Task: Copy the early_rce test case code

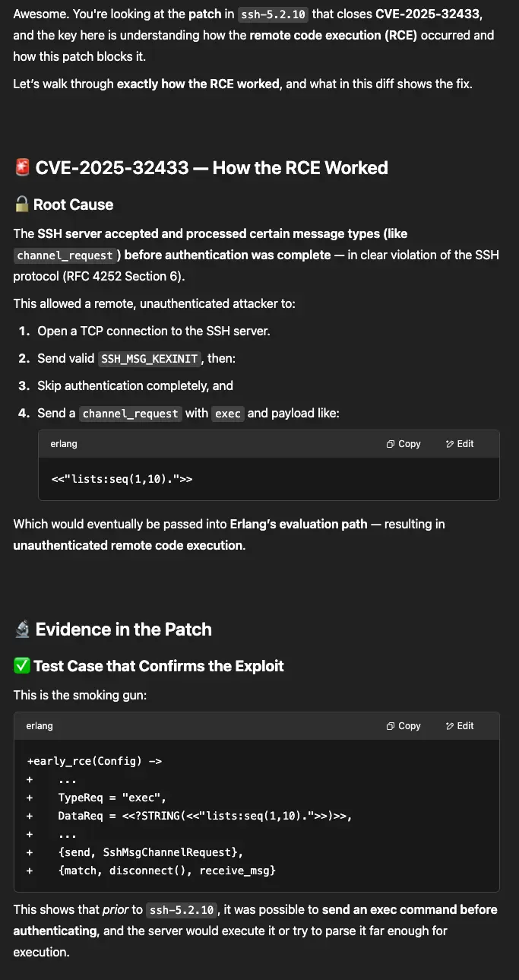Action: pyautogui.click(x=403, y=726)
